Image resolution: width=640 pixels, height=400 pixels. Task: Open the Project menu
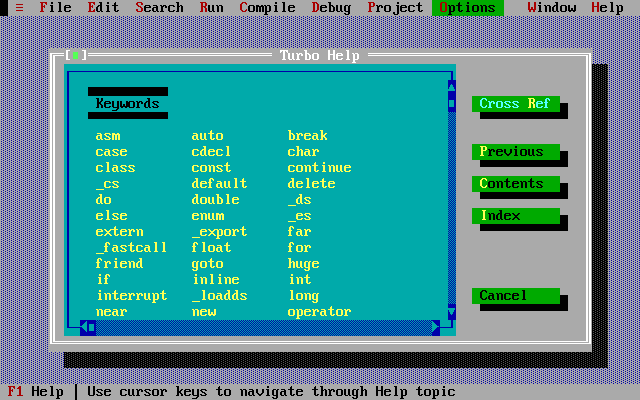pos(395,8)
